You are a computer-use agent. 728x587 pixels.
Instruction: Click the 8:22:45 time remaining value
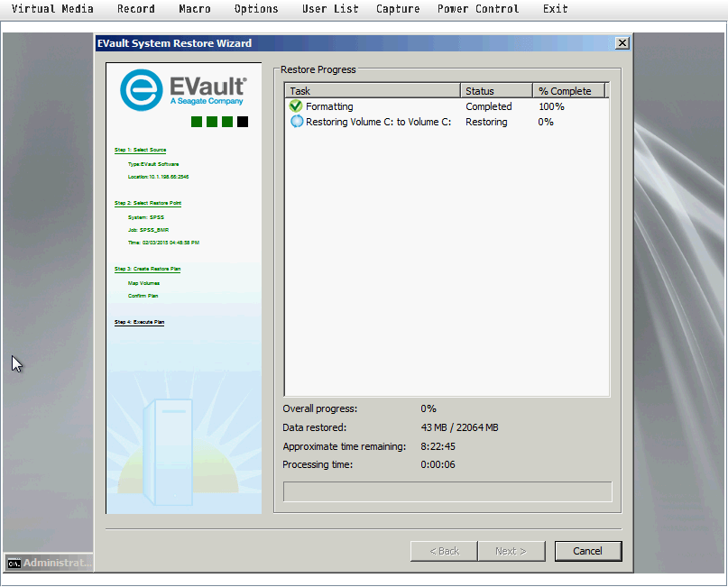pos(438,446)
